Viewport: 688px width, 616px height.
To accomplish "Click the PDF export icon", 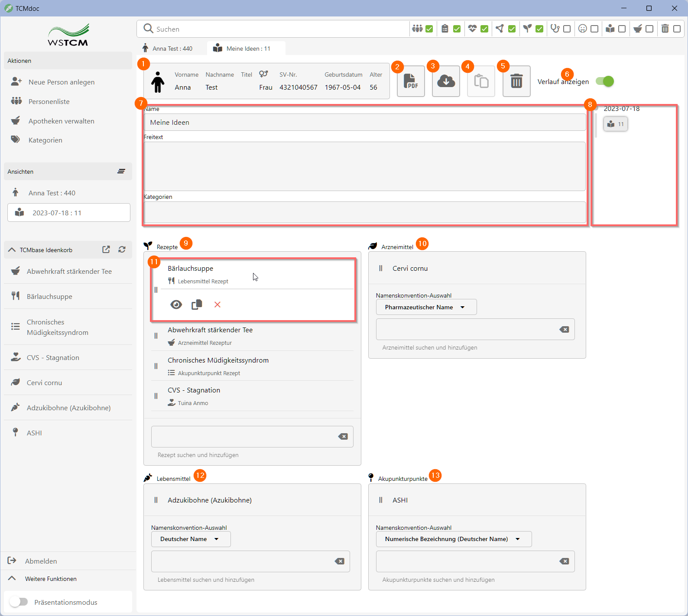I will [x=411, y=81].
